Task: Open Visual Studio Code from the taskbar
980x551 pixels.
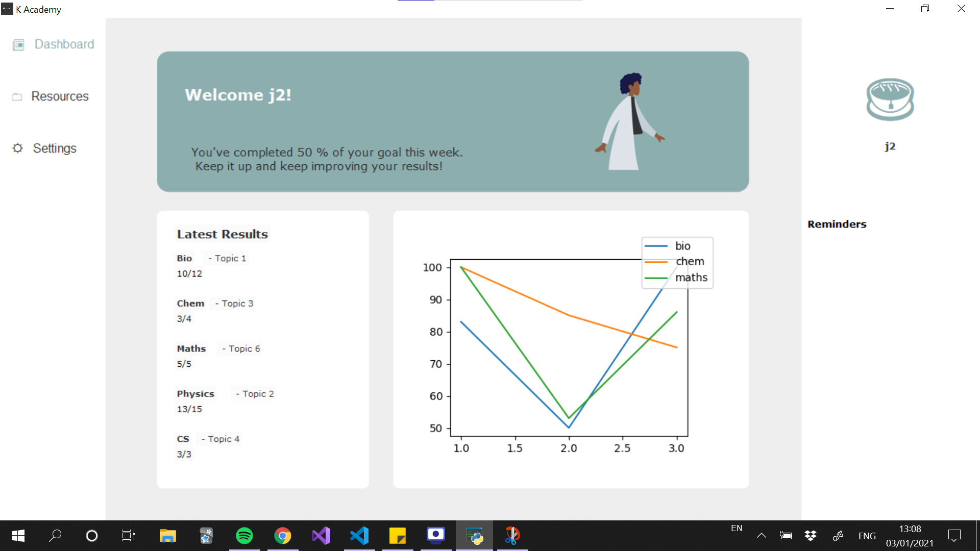Action: 359,536
